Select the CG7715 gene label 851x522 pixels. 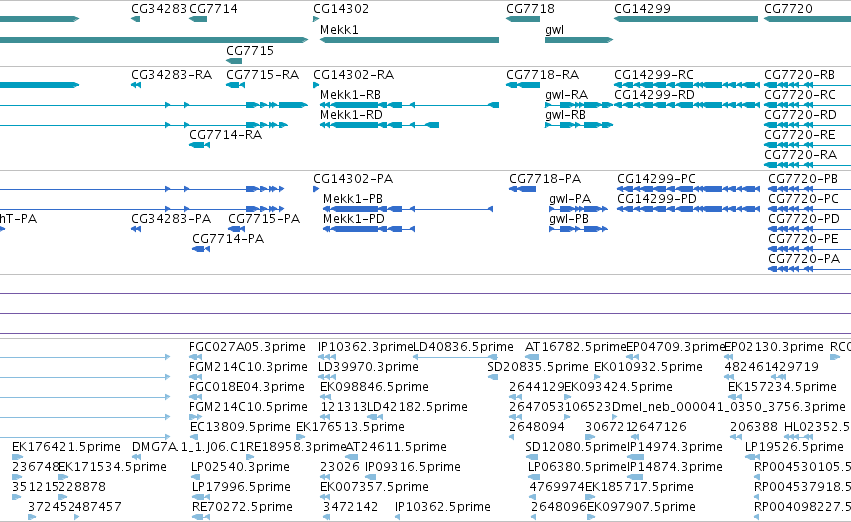pyautogui.click(x=250, y=50)
